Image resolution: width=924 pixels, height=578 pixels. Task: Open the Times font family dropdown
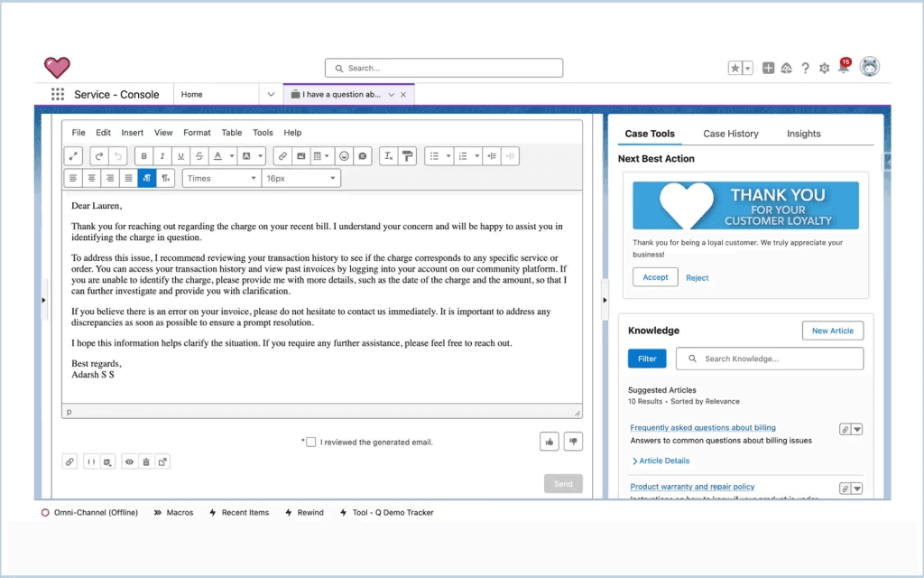click(x=222, y=178)
